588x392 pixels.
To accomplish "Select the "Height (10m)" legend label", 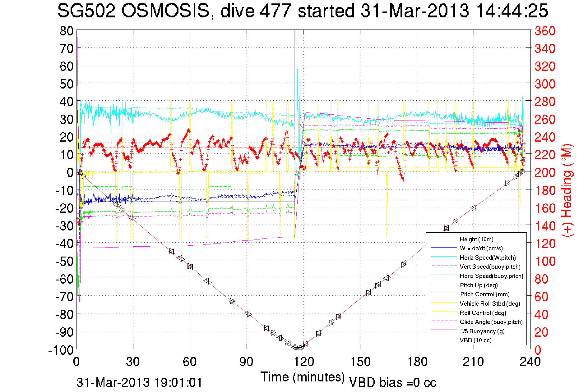I will [476, 239].
